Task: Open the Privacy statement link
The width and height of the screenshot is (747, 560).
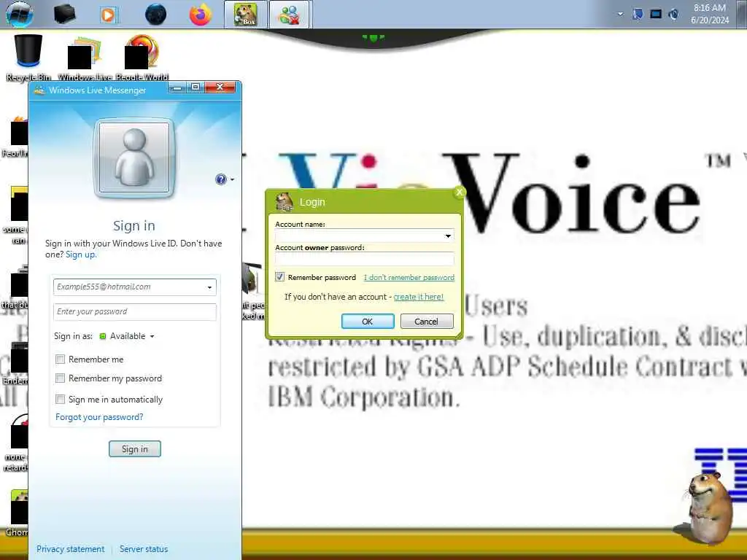Action: pyautogui.click(x=71, y=549)
